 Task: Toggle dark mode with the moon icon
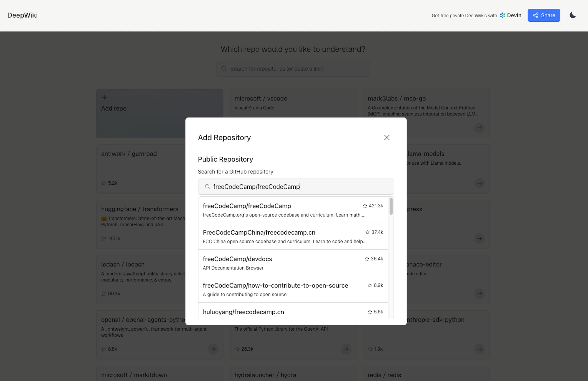coord(573,15)
